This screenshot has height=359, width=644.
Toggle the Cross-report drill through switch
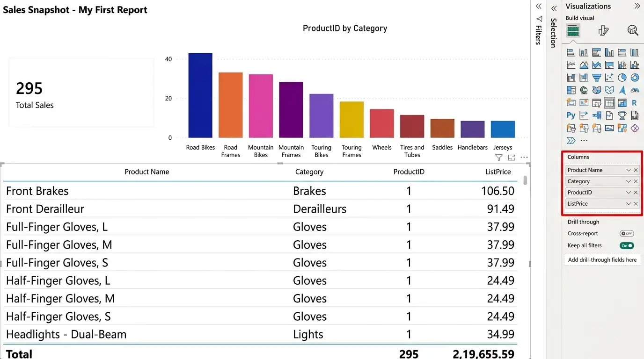[x=627, y=233]
